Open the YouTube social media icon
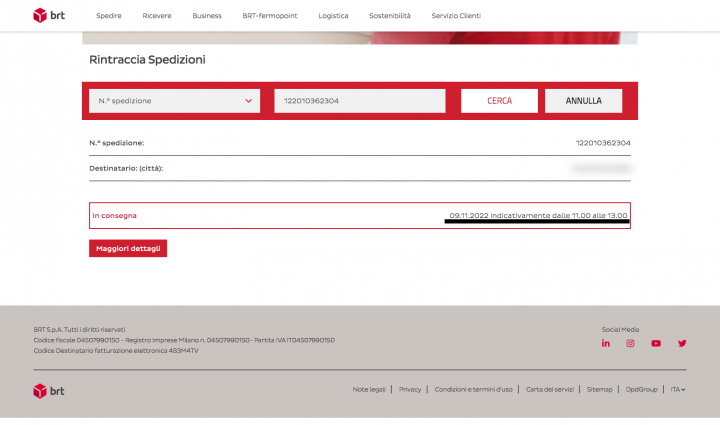The height and width of the screenshot is (425, 720). [x=656, y=343]
